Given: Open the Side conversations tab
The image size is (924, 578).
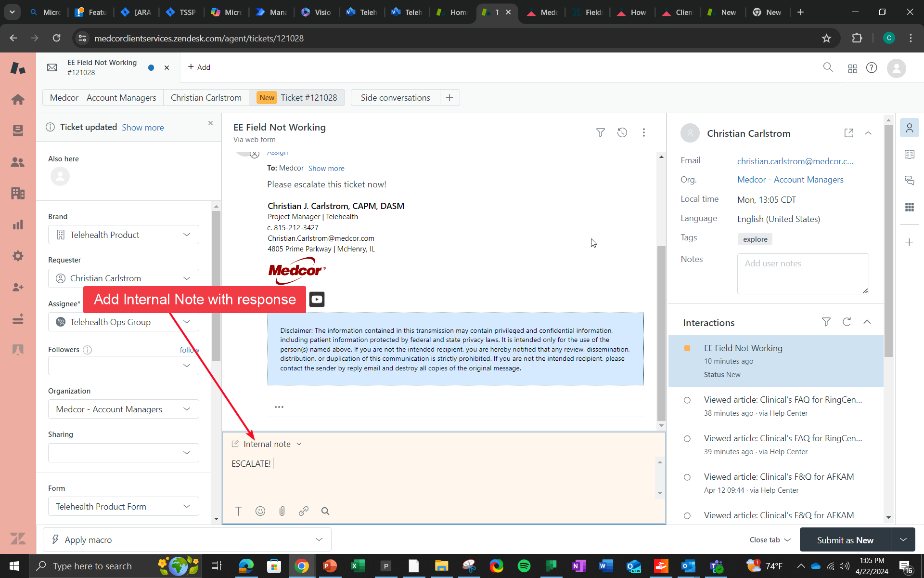Looking at the screenshot, I should pyautogui.click(x=395, y=97).
